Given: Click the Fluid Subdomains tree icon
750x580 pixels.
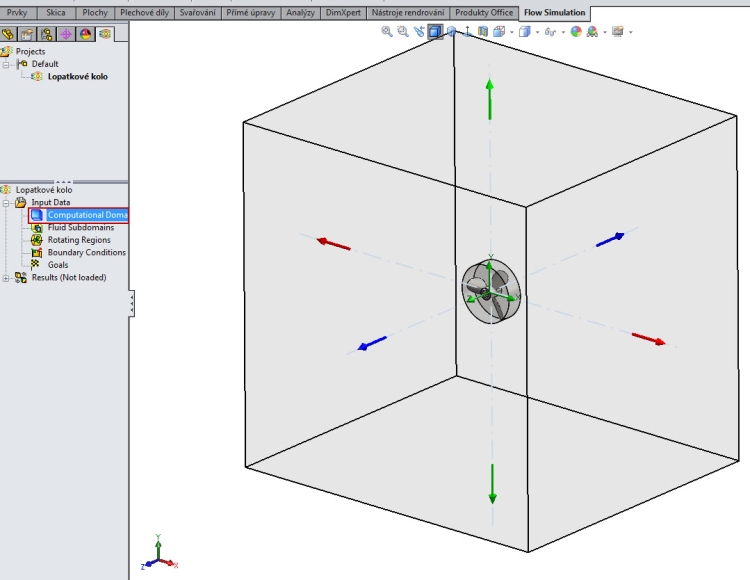Looking at the screenshot, I should pos(36,228).
